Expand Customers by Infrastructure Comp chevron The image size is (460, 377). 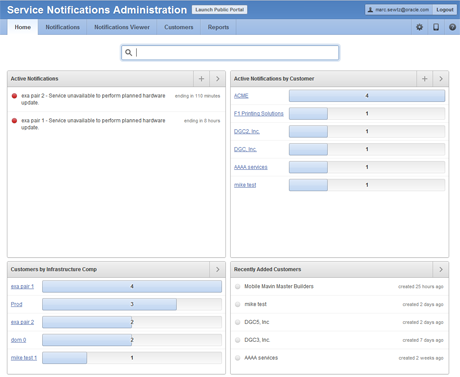pos(218,269)
